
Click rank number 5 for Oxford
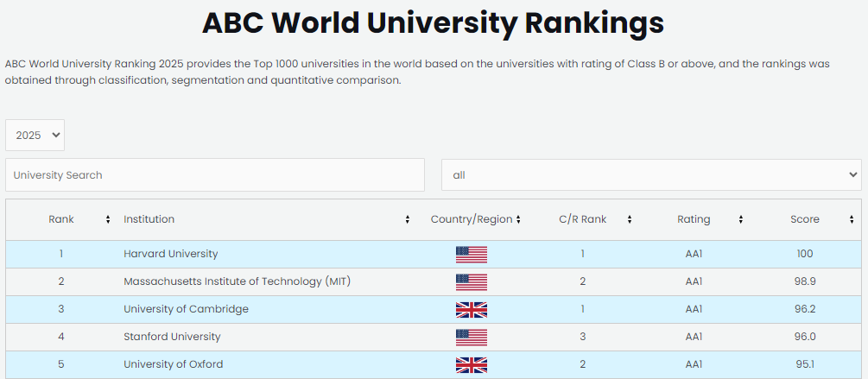coord(61,364)
